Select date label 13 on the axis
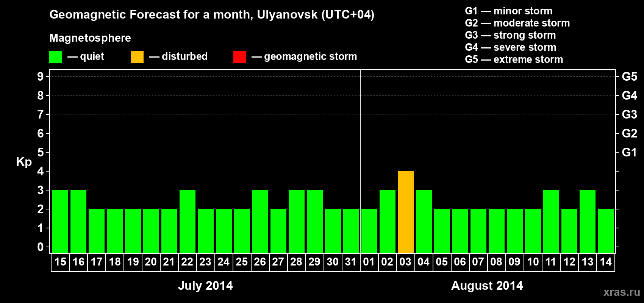Viewport: 644px width, 303px height. (x=588, y=262)
